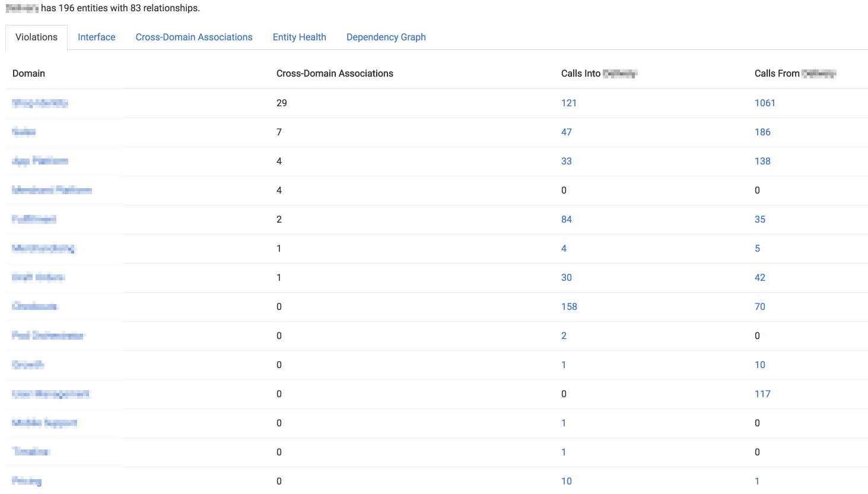Open domain link in the 158 calls-into row

point(34,306)
